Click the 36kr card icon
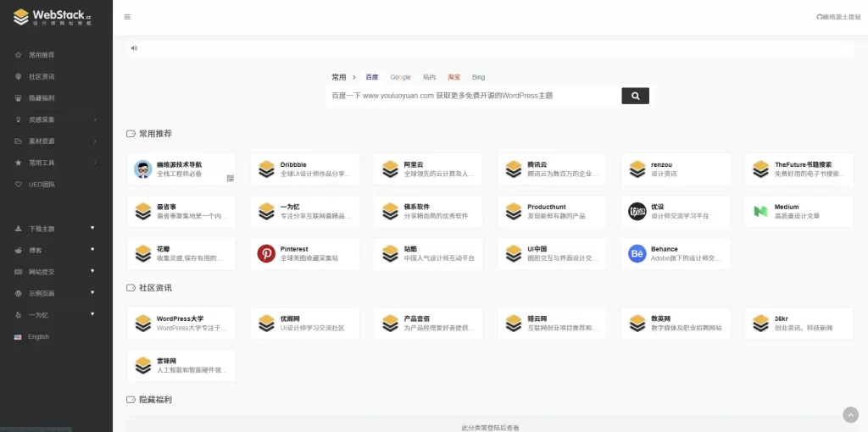868x432 pixels. tap(760, 323)
